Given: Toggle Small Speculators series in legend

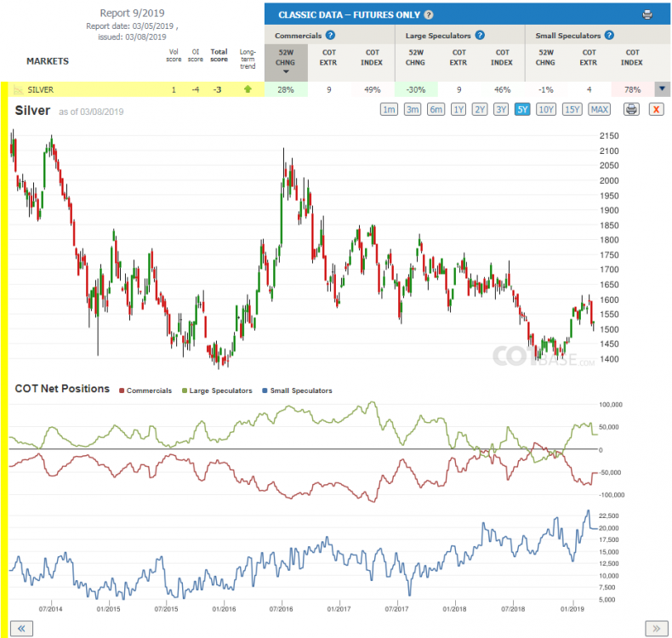Looking at the screenshot, I should pos(297,390).
